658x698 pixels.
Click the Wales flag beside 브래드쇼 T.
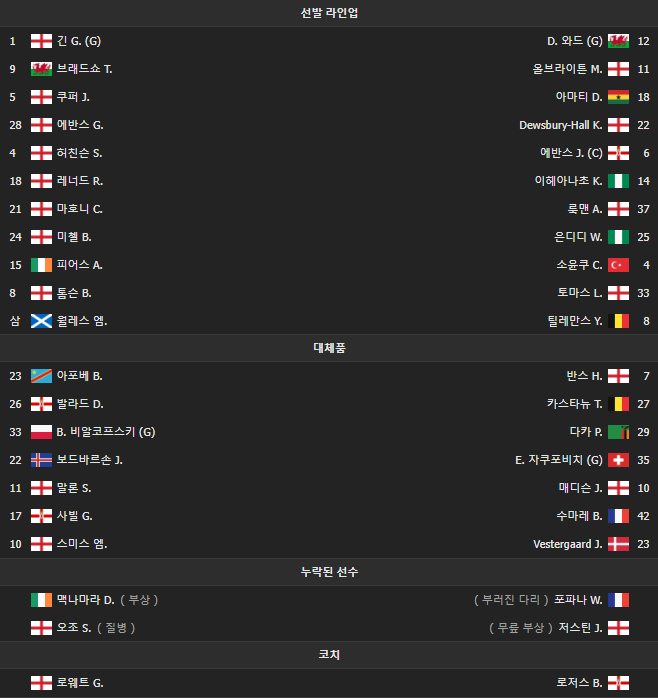(x=41, y=69)
